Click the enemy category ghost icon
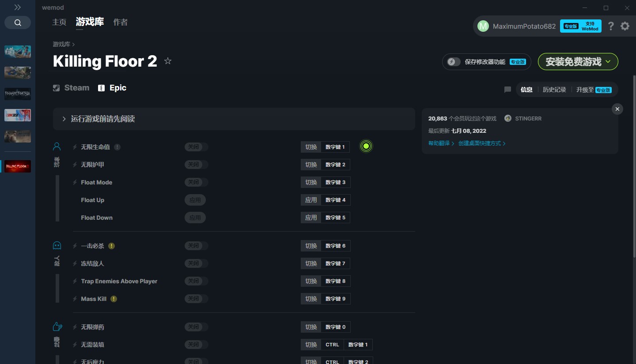 click(x=57, y=245)
